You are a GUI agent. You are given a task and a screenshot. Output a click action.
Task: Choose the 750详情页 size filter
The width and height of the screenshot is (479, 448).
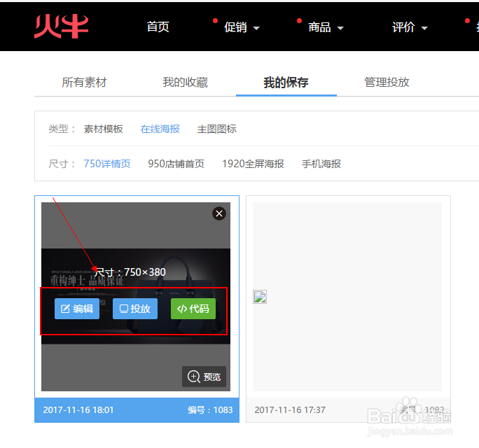pos(107,164)
